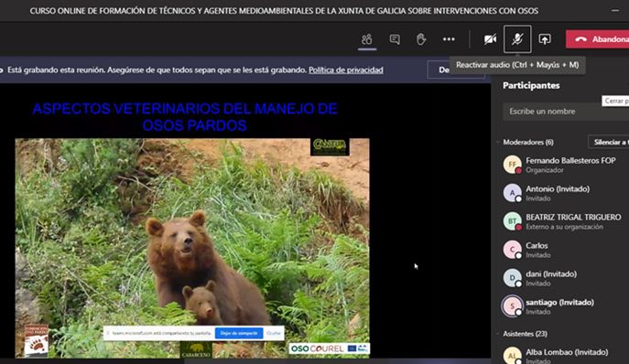Viewport: 629px width, 364px height.
Task: Click Silenciar a todos button
Action: click(609, 143)
